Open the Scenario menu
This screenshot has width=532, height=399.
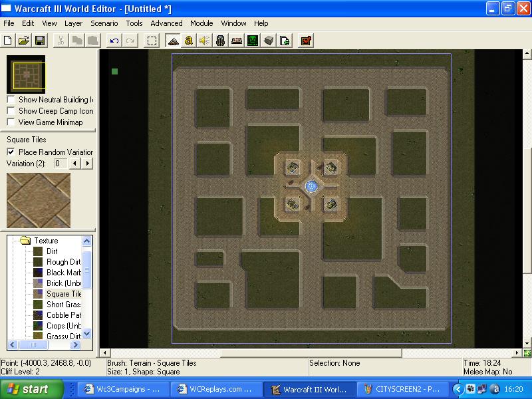[x=104, y=23]
